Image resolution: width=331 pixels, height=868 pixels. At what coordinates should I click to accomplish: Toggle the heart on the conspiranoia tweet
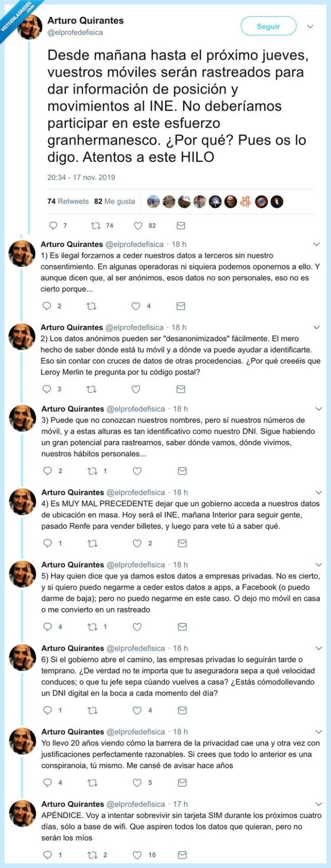point(137,782)
